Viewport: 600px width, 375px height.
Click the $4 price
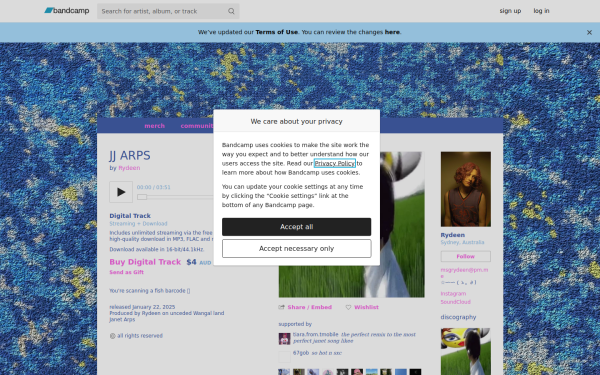191,262
